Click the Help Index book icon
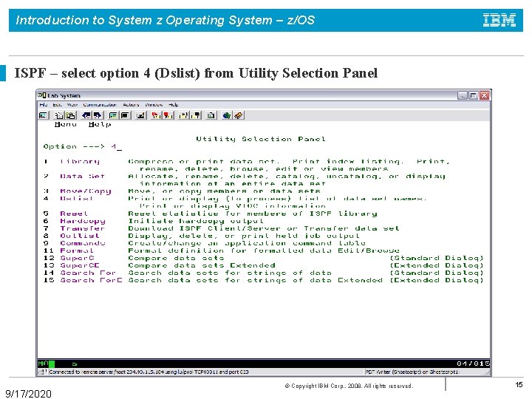532x399 pixels. [238, 115]
